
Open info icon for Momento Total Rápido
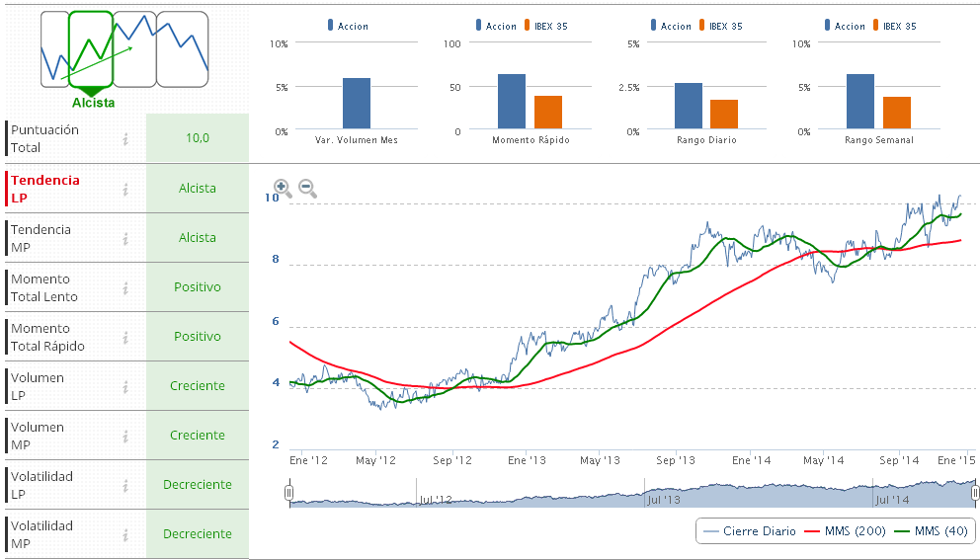point(125,337)
